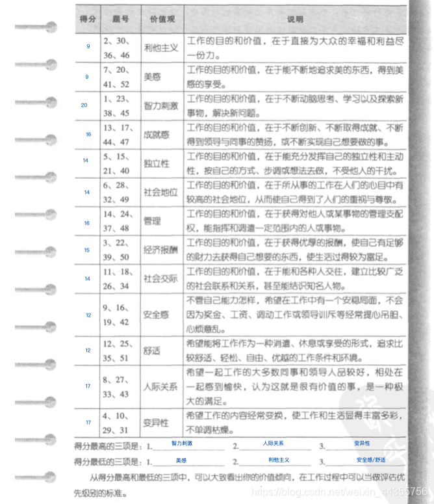This screenshot has height=504, width=434.
Task: Click question numbers 11、18、26、34
Action: point(118,279)
